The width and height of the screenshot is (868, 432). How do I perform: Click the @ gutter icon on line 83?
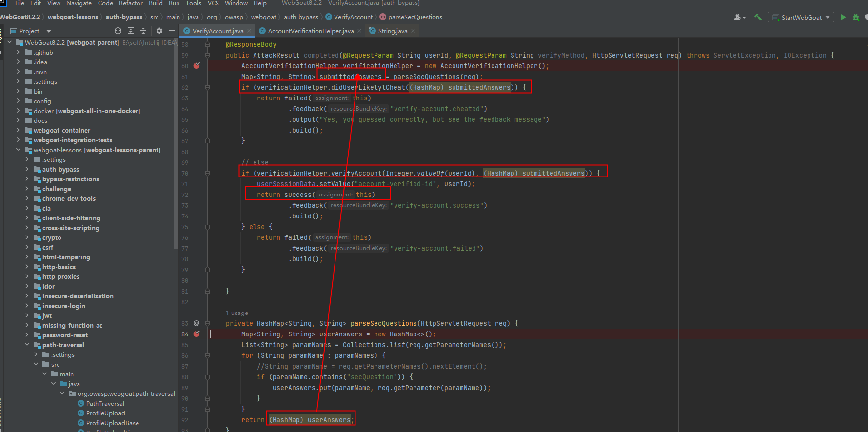[197, 323]
